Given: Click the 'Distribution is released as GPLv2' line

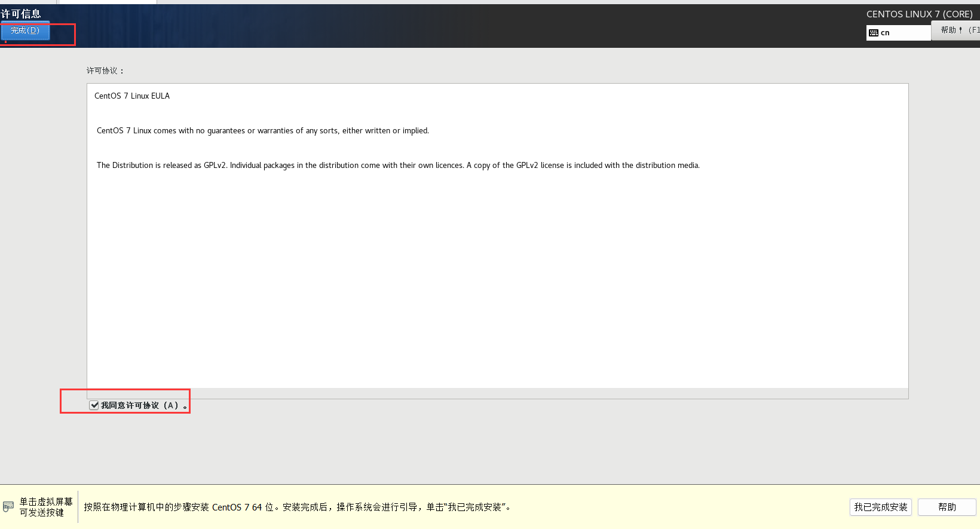Looking at the screenshot, I should coord(398,165).
